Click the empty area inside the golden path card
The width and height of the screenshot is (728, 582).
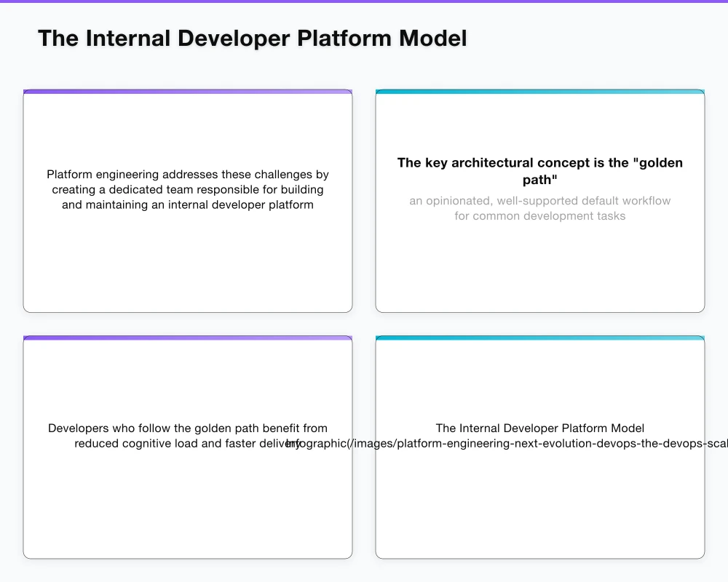tap(539, 269)
